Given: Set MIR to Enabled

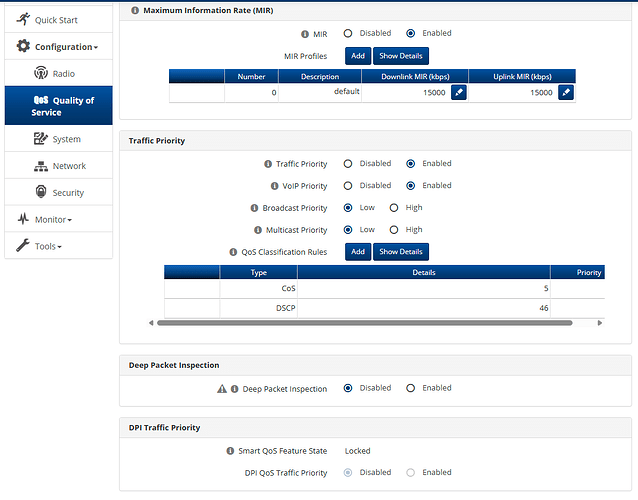Looking at the screenshot, I should tap(411, 33).
